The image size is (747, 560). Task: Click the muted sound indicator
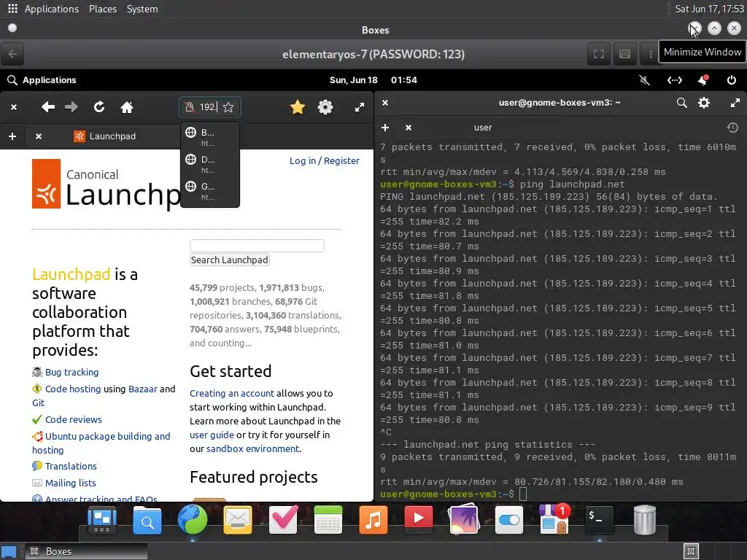(x=645, y=80)
